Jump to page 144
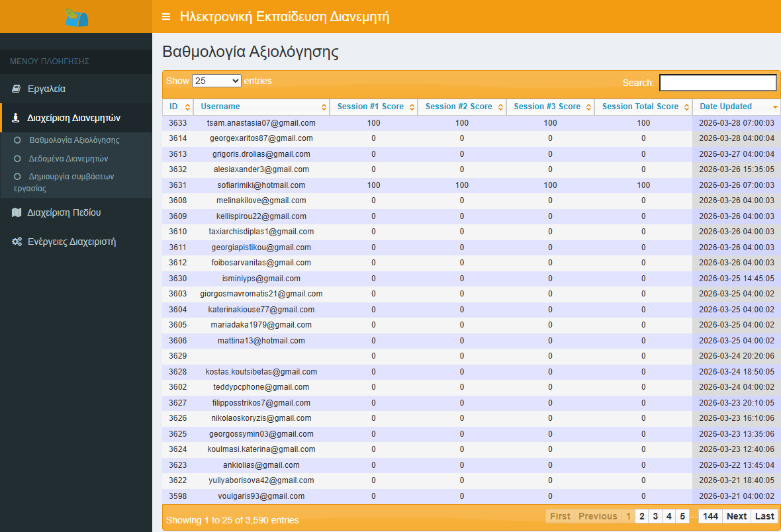This screenshot has width=781, height=532. (x=710, y=516)
